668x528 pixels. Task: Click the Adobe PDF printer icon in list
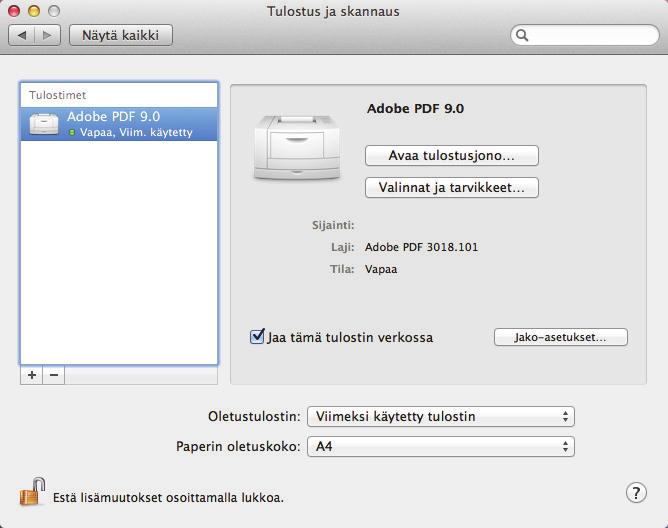(44, 124)
